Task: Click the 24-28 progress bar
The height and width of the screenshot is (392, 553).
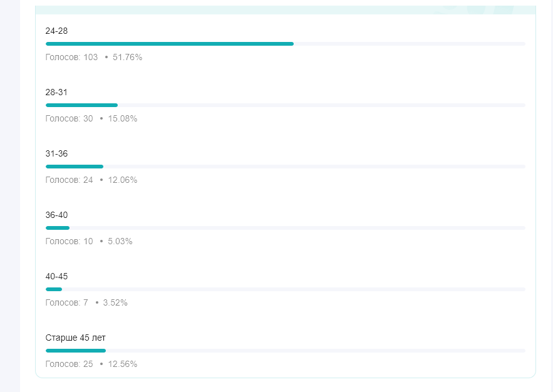Action: 286,44
